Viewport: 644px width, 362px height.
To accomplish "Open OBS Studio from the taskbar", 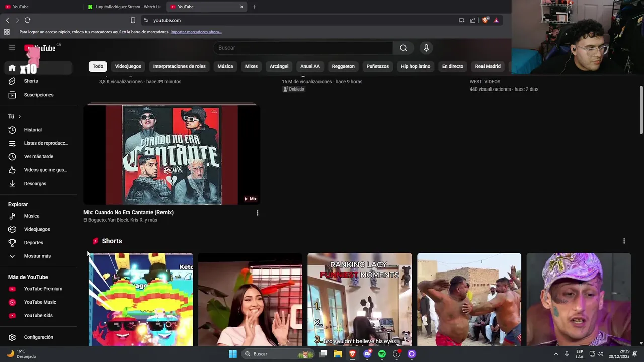I will (396, 354).
